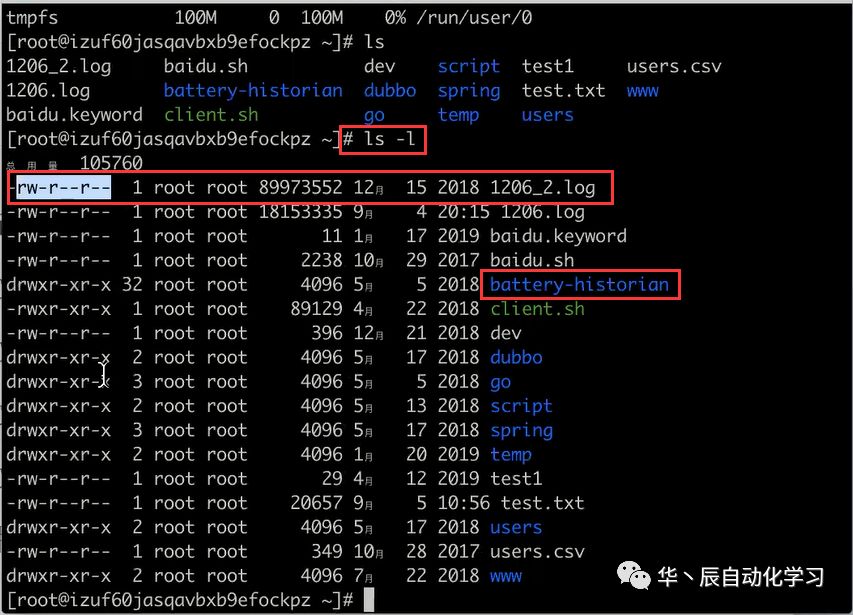Click the highlighted 'ls -l' command text
This screenshot has width=853, height=615.
point(385,139)
